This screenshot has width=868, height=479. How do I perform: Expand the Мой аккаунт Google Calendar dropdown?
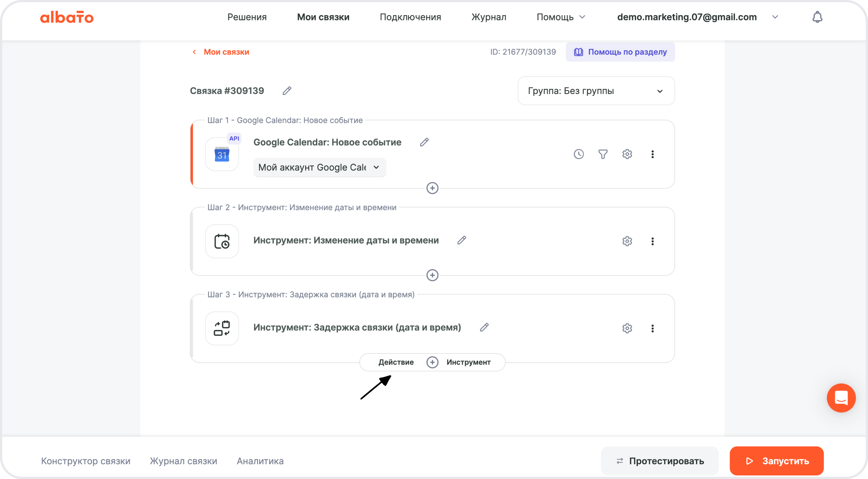click(x=319, y=167)
